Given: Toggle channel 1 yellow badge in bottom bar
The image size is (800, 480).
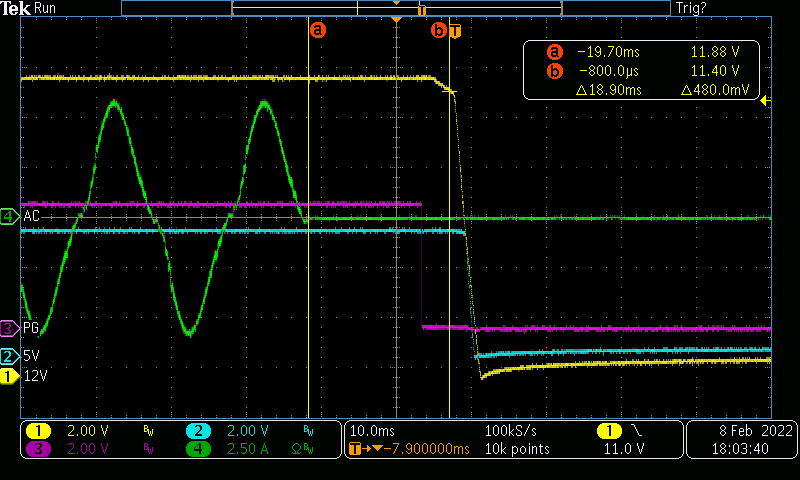Looking at the screenshot, I should [x=38, y=431].
